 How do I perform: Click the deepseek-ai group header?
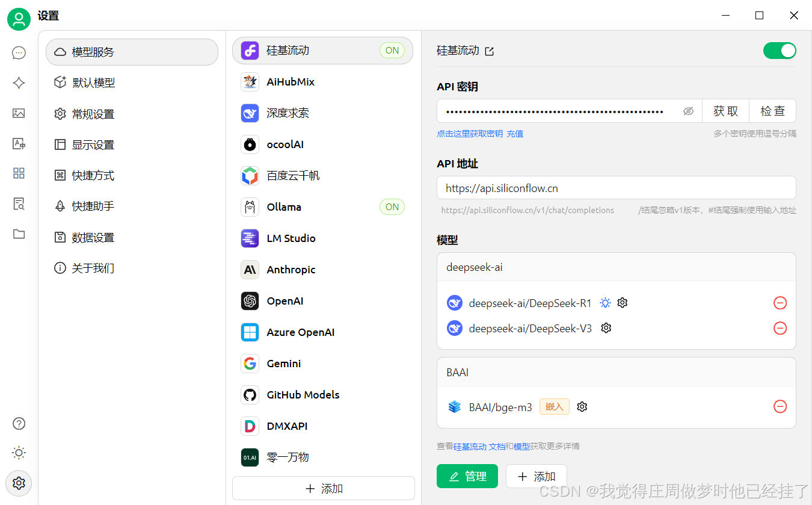click(x=617, y=267)
